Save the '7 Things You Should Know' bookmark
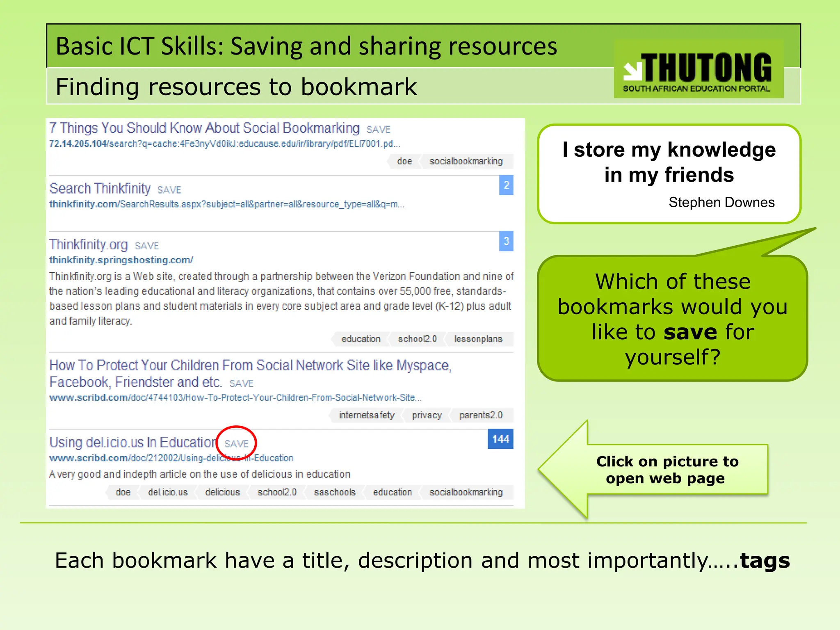The image size is (840, 630). click(378, 130)
